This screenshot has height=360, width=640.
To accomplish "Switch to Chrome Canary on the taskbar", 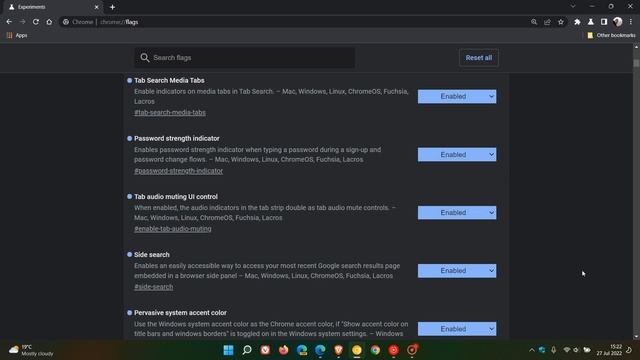I will pos(357,350).
